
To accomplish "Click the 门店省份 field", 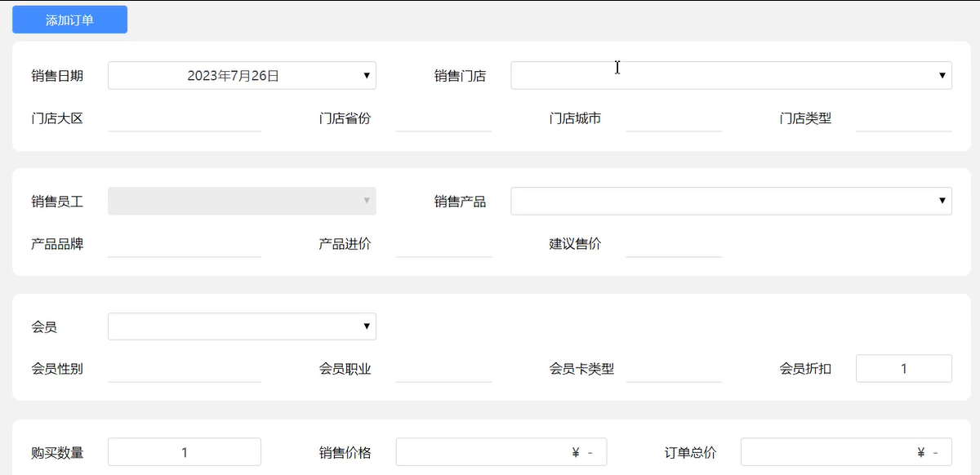I will click(x=443, y=118).
